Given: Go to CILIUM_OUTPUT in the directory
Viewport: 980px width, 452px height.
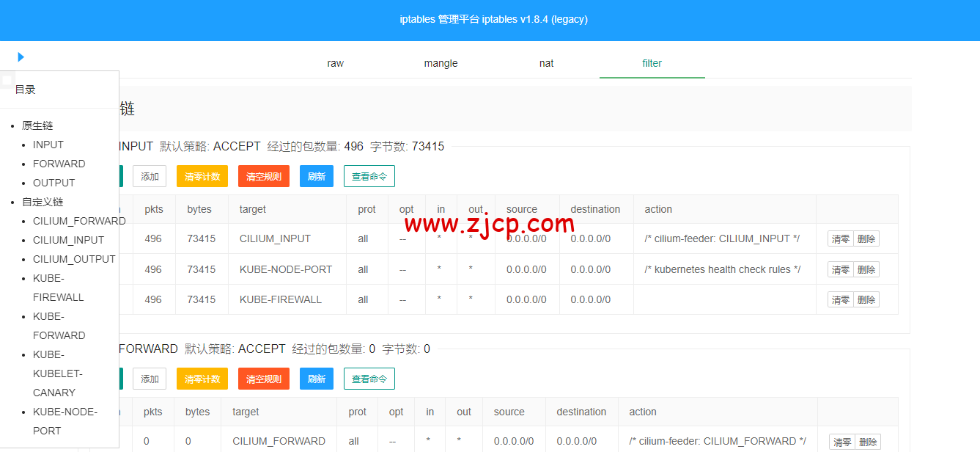Looking at the screenshot, I should [x=74, y=259].
